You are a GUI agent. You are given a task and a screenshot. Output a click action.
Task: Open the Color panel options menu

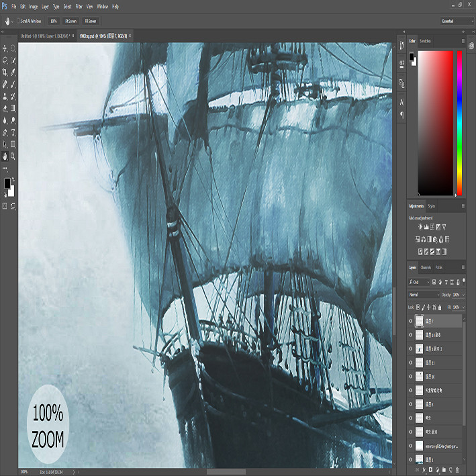click(463, 41)
